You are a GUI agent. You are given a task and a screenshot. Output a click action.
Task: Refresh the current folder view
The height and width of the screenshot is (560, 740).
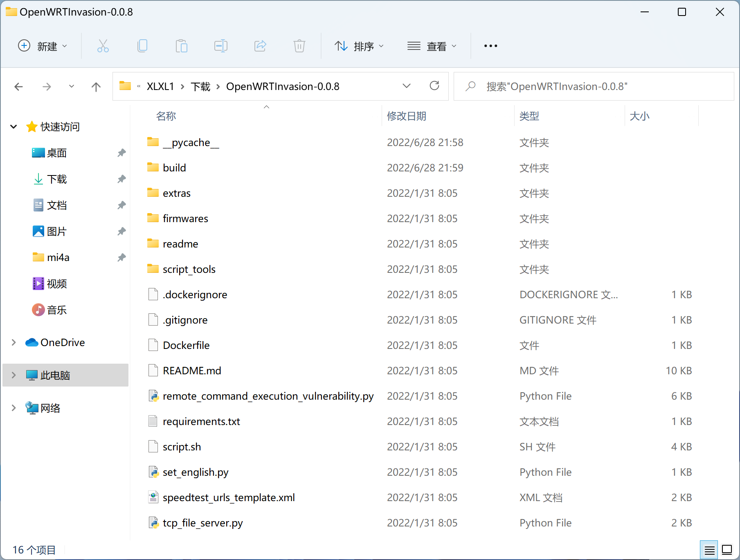tap(434, 86)
